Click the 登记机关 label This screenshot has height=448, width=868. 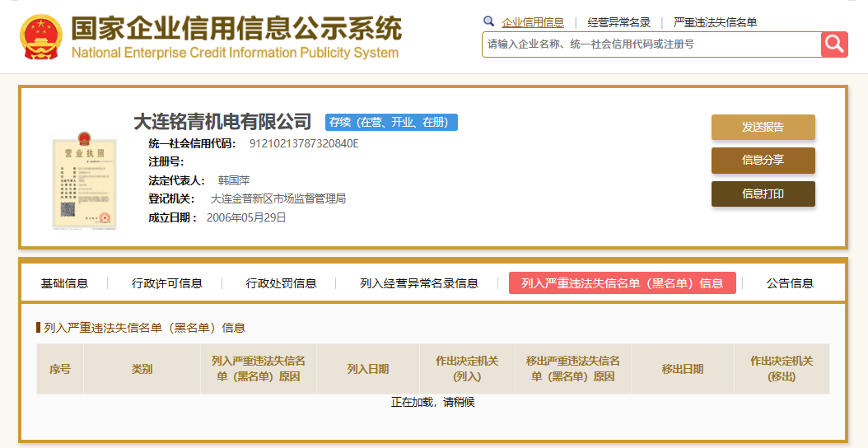pos(171,198)
